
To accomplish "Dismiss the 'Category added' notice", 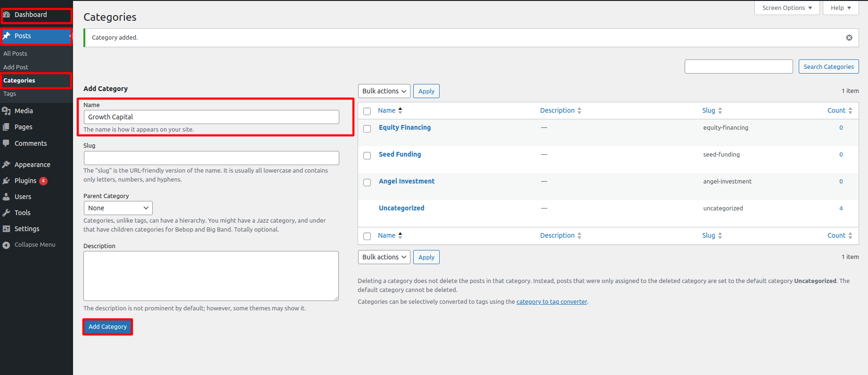I will click(849, 38).
